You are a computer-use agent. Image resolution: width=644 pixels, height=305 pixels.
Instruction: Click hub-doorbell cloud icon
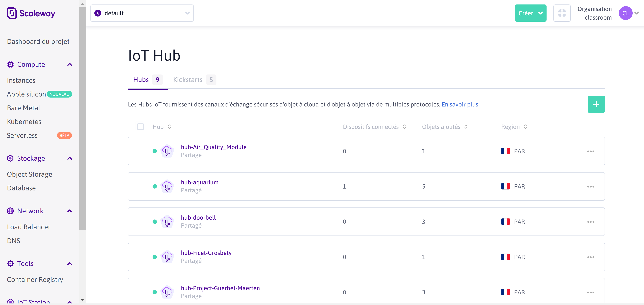click(167, 222)
